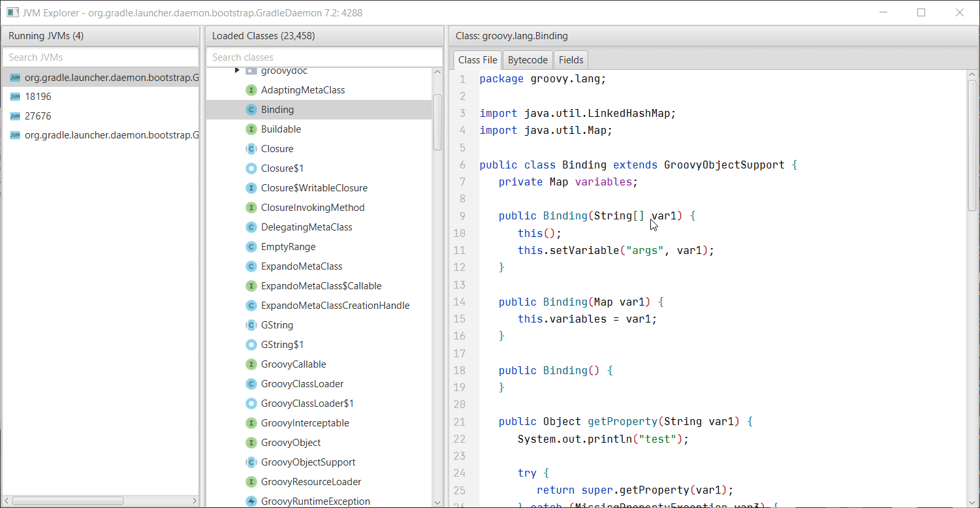Image resolution: width=980 pixels, height=508 pixels.
Task: Click the class icon beside DelegatingMetaClass
Action: point(251,227)
